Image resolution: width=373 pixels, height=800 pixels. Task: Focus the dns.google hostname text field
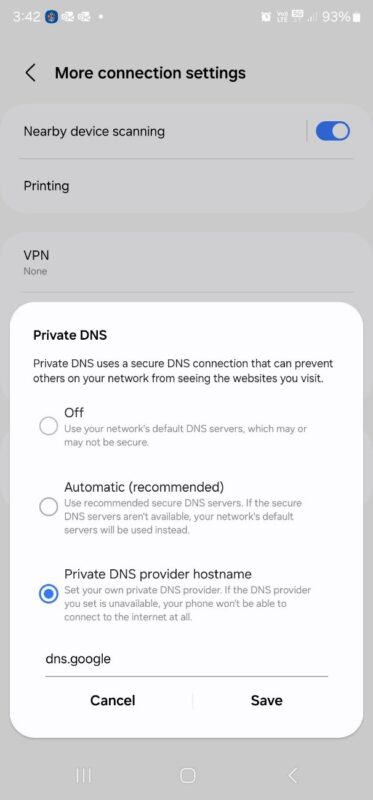(186, 660)
